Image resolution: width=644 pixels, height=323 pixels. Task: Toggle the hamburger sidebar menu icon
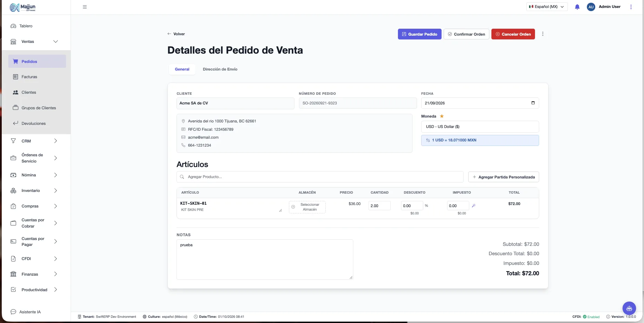(85, 7)
